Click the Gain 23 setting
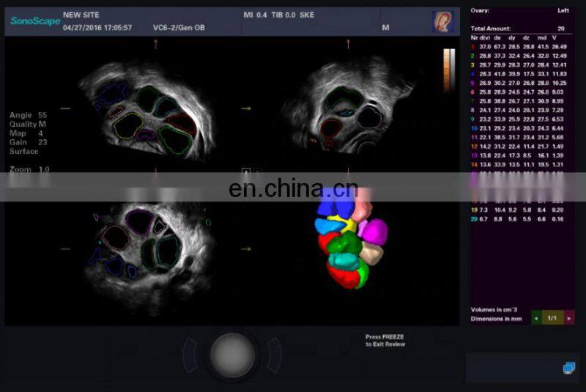Screen dimensions: 586x392 (28, 142)
